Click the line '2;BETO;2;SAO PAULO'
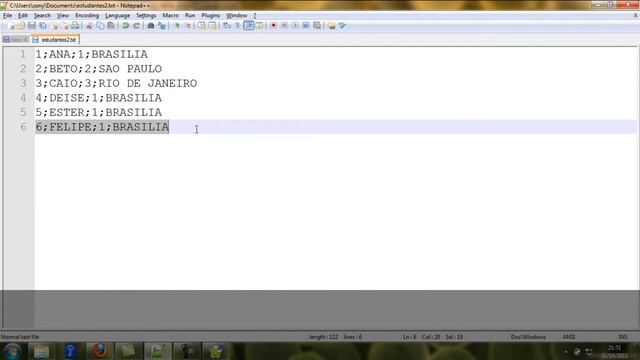The height and width of the screenshot is (360, 640). (x=98, y=69)
